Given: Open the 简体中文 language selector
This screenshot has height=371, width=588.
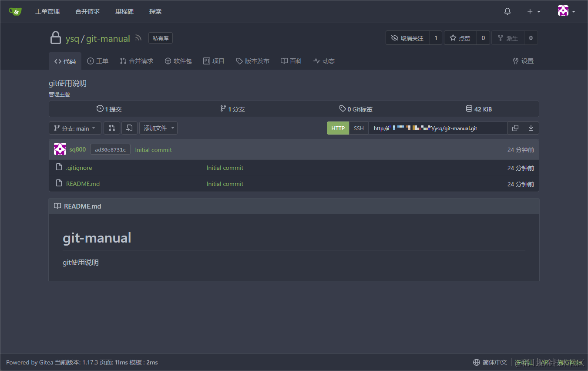Looking at the screenshot, I should coord(490,362).
